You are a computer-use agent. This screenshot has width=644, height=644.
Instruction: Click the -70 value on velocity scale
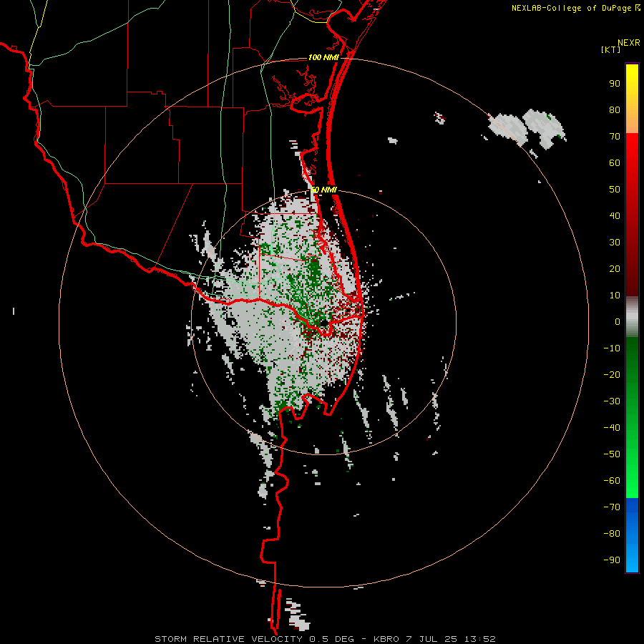click(612, 507)
